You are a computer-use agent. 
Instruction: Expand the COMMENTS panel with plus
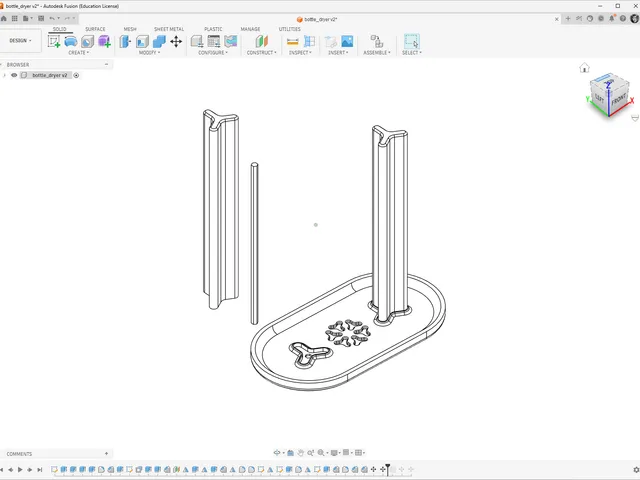pyautogui.click(x=107, y=453)
